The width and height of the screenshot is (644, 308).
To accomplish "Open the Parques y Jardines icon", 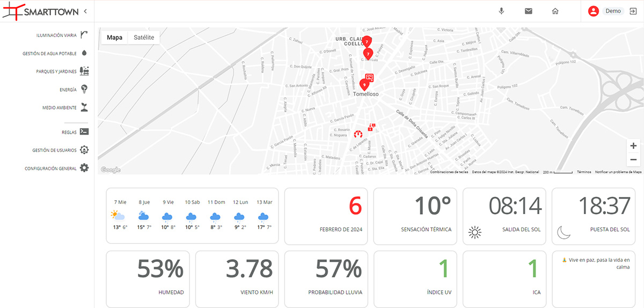I will (x=84, y=71).
